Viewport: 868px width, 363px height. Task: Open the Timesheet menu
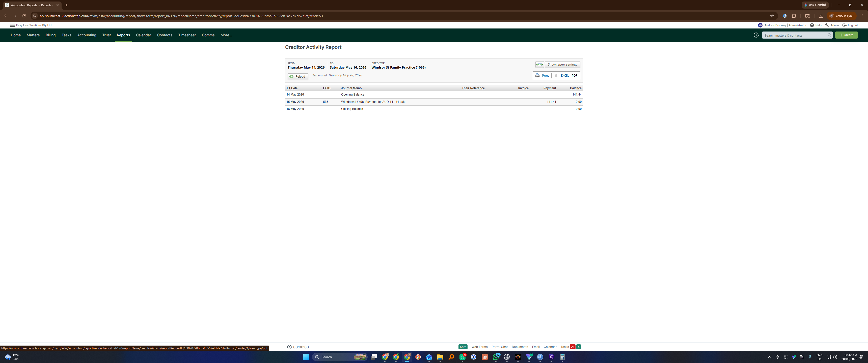click(x=187, y=35)
